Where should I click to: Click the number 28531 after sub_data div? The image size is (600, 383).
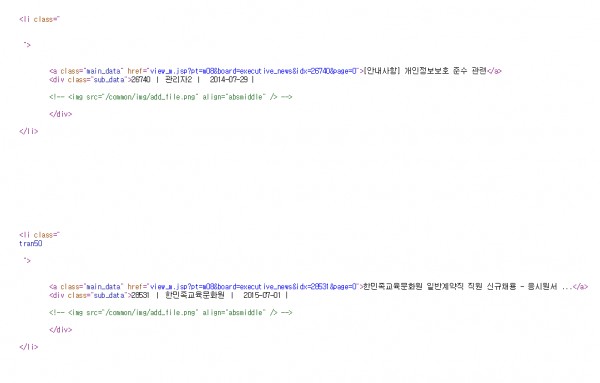coord(140,295)
